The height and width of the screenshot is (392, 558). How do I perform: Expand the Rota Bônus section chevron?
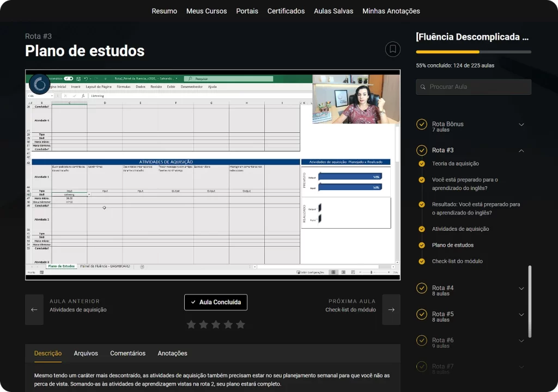coord(521,125)
